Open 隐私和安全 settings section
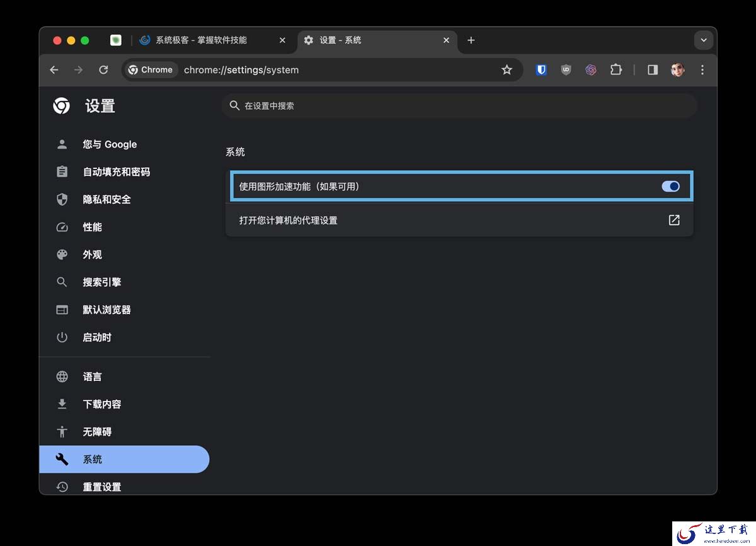 click(x=124, y=199)
